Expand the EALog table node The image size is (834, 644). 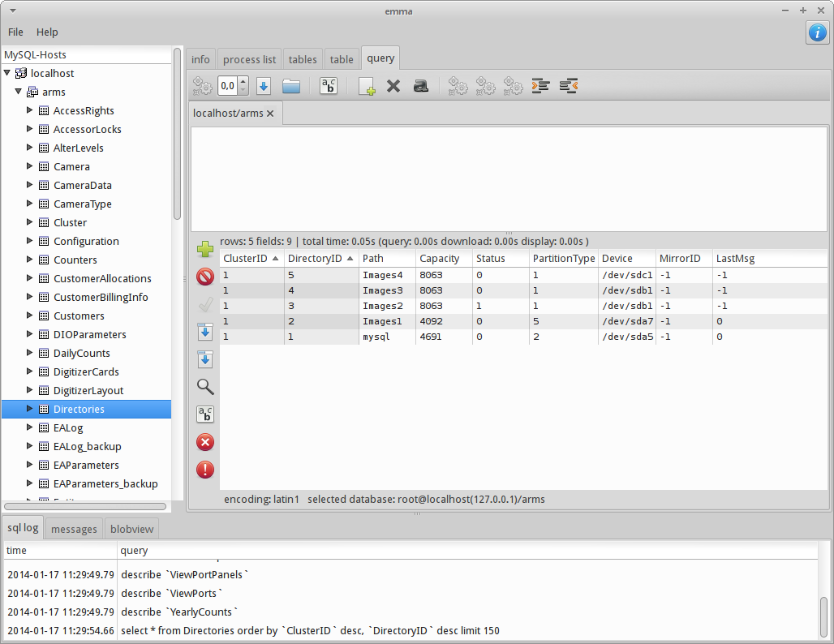pos(29,427)
